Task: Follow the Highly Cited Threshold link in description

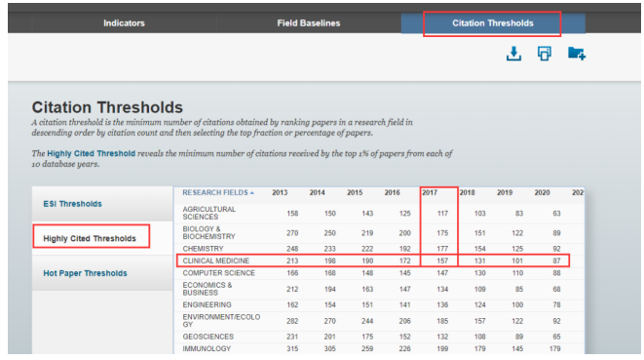Action: tap(92, 153)
